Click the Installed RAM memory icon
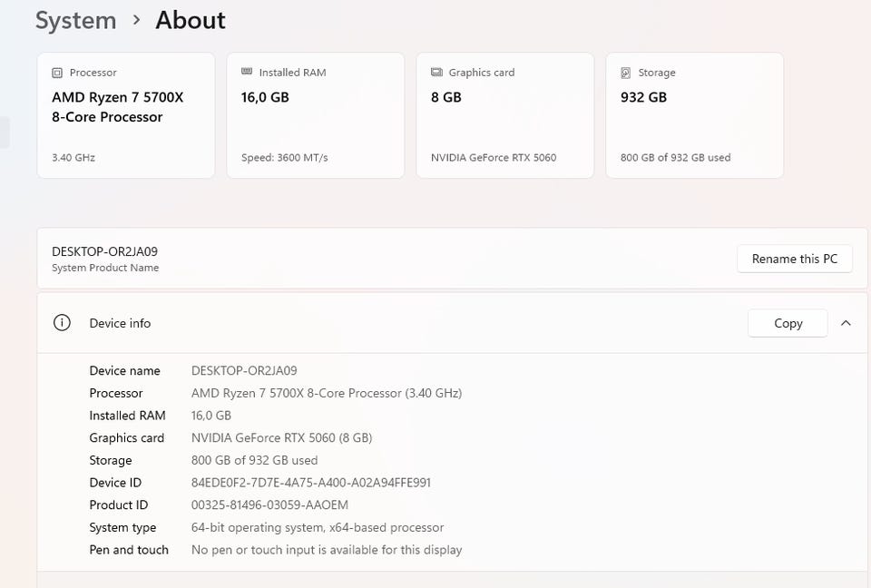871x588 pixels. [x=247, y=72]
